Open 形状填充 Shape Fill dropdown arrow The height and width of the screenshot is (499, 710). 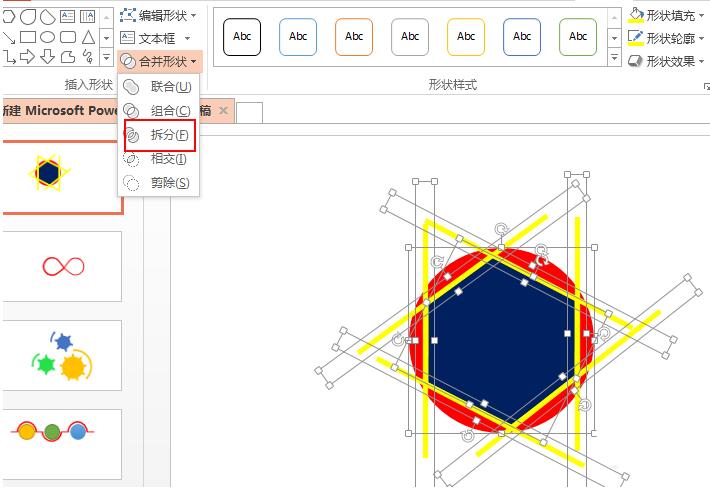702,16
